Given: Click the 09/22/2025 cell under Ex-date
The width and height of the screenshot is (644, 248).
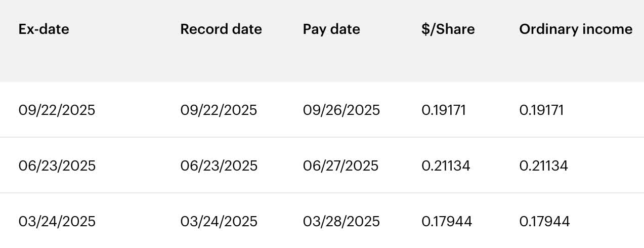Looking at the screenshot, I should click(57, 110).
